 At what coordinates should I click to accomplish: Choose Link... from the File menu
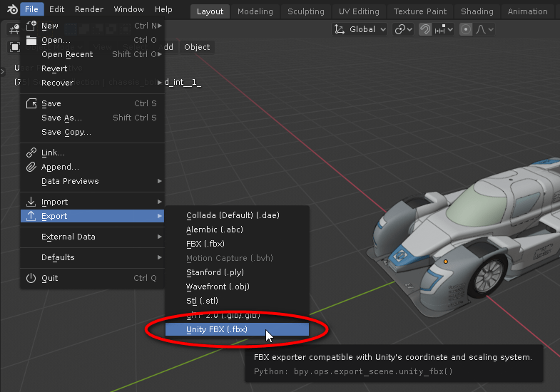[x=93, y=153]
